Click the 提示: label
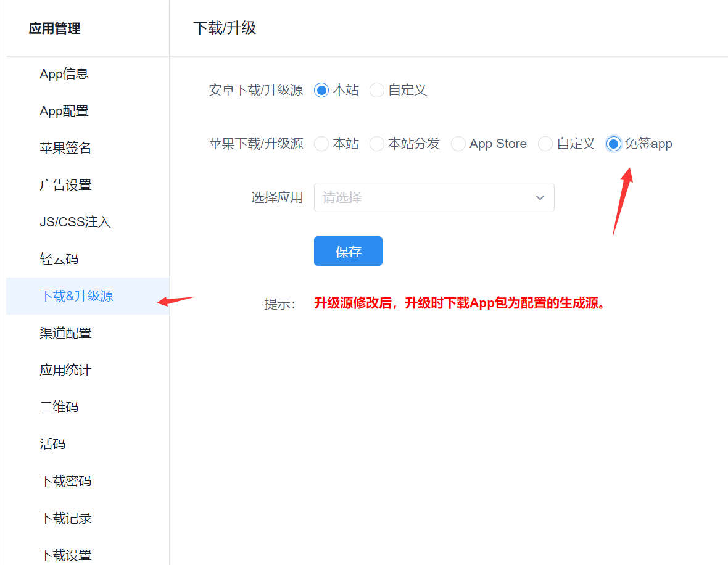 pyautogui.click(x=279, y=304)
